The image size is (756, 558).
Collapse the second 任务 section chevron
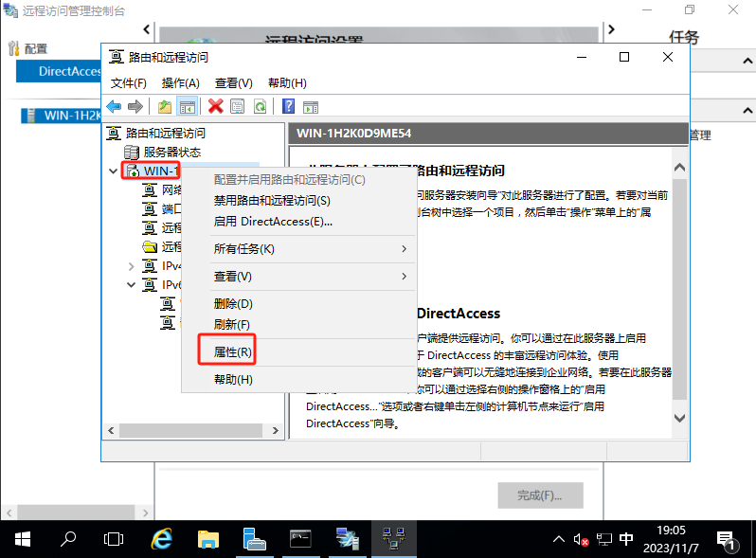[747, 111]
